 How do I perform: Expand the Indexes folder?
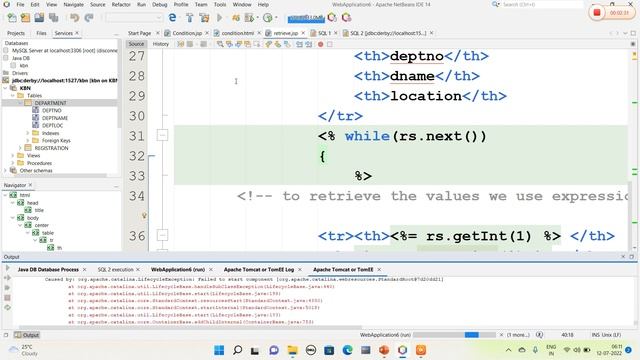click(x=28, y=133)
